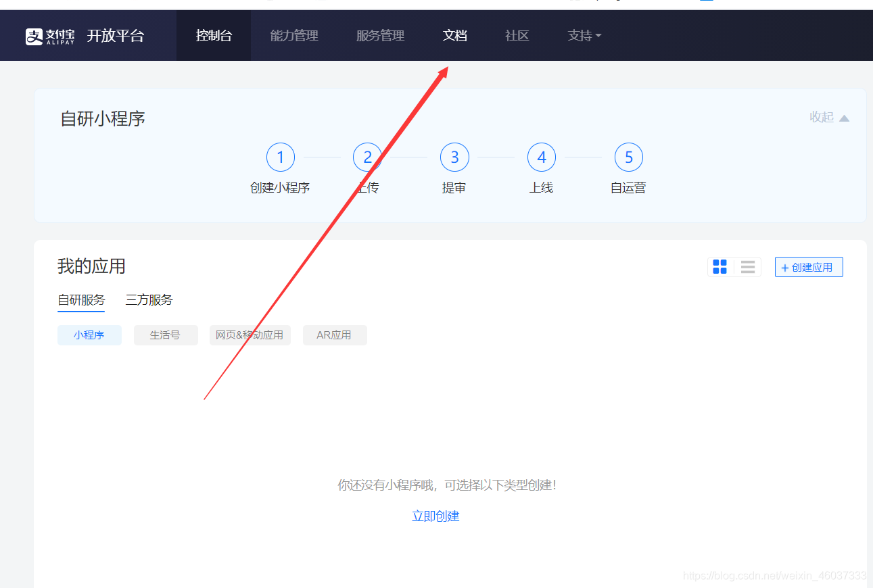This screenshot has width=873, height=588.
Task: Click step 5 circle 自运营
Action: pos(629,157)
